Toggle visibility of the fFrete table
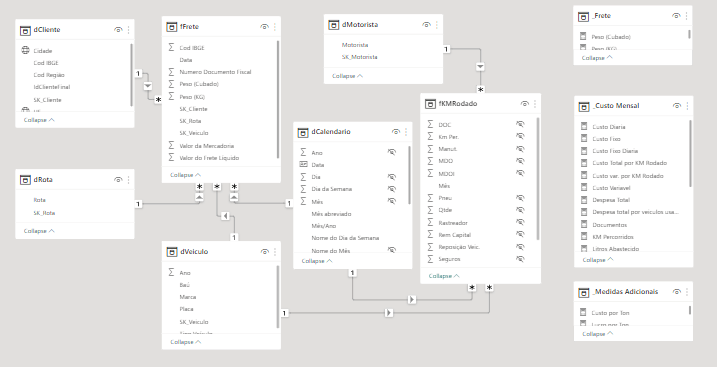Image resolution: width=717 pixels, height=367 pixels. [264, 27]
